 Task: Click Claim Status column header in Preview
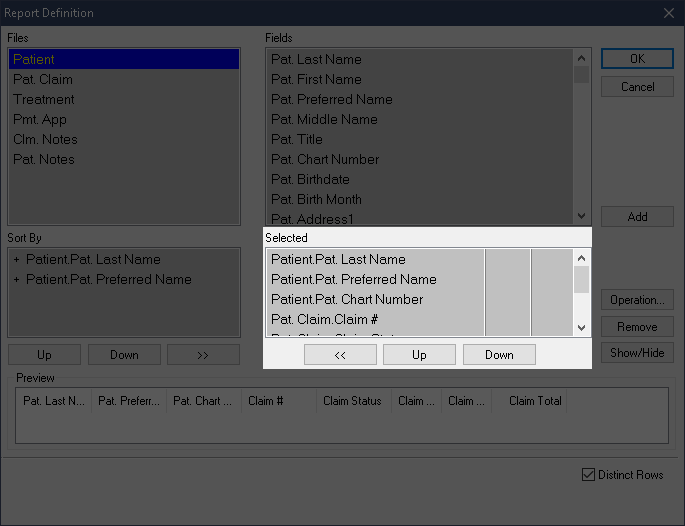click(351, 401)
